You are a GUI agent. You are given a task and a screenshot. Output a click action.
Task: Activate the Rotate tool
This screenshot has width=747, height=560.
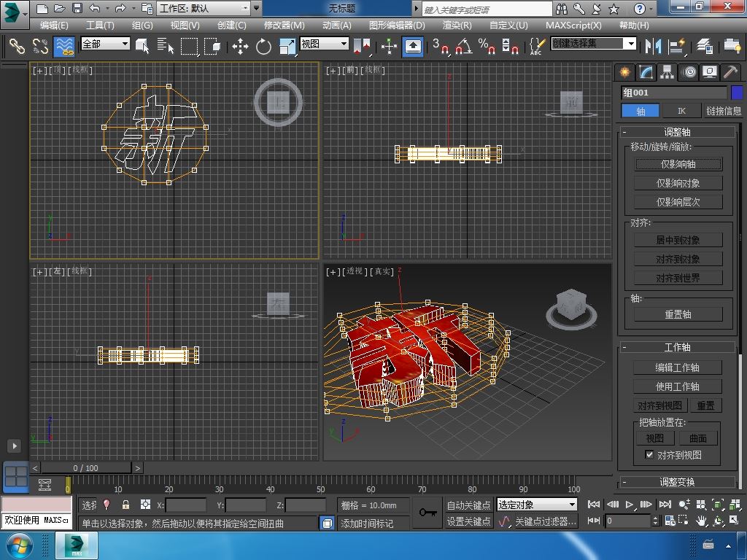pyautogui.click(x=263, y=47)
